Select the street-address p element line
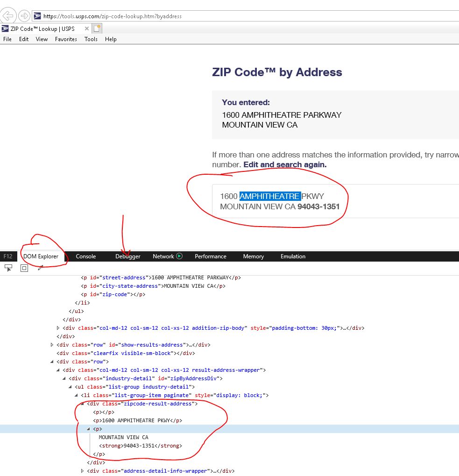 [161, 277]
